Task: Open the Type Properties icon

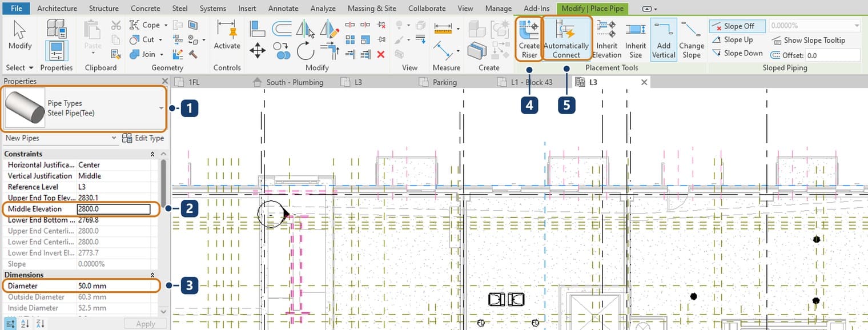Action: point(56,28)
